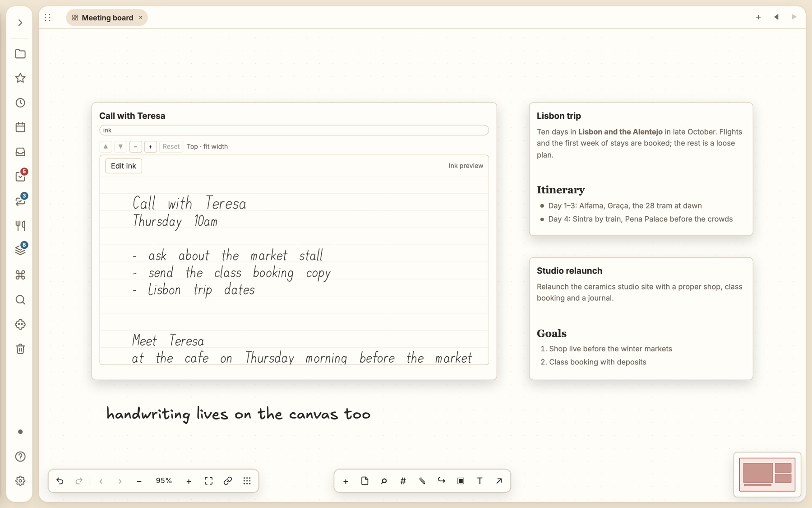Open the Lisbon trip card title

pyautogui.click(x=558, y=116)
